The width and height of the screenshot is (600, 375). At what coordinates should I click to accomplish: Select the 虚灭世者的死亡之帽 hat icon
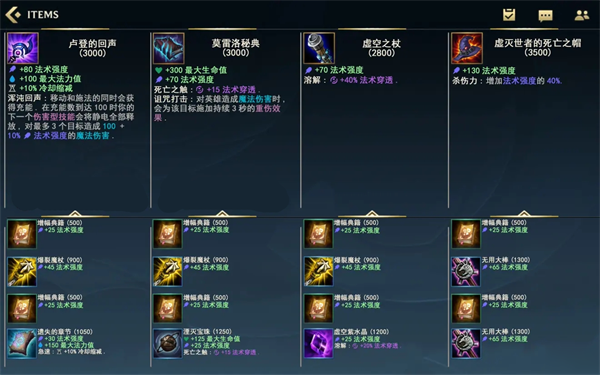pos(467,48)
